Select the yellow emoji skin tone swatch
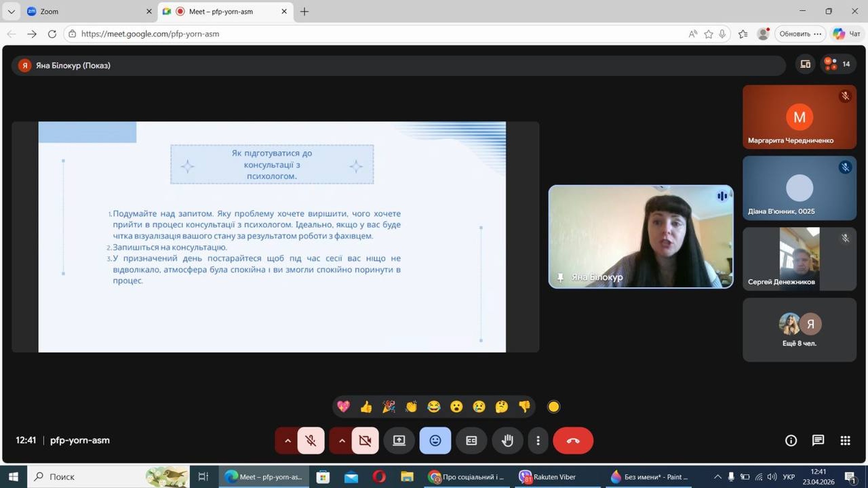Viewport: 868px width, 488px height. (553, 407)
